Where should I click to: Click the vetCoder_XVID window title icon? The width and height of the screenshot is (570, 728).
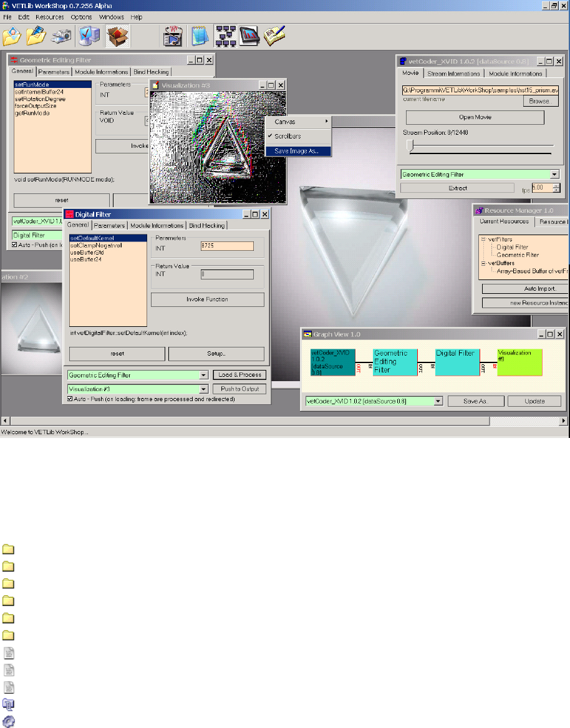coord(403,61)
